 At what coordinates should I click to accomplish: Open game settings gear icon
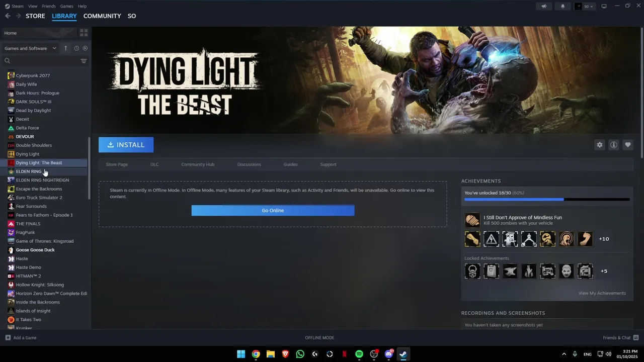tap(600, 145)
